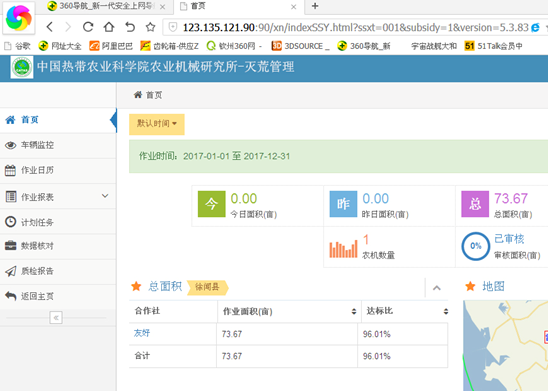Click the browser back arrow
This screenshot has height=391, width=548.
coord(50,27)
